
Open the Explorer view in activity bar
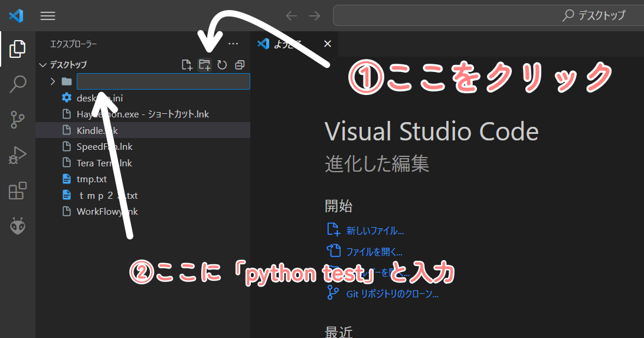click(x=17, y=49)
